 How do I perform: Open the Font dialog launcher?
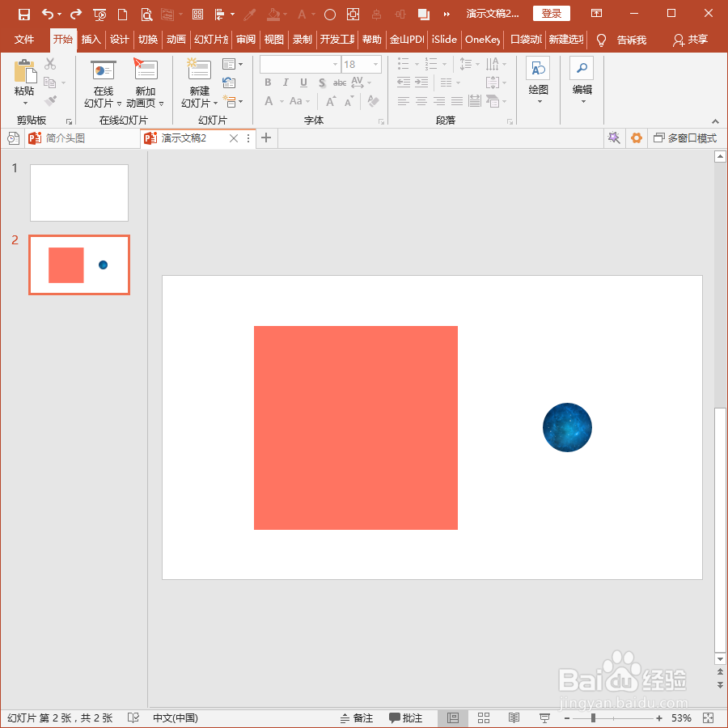coord(381,121)
